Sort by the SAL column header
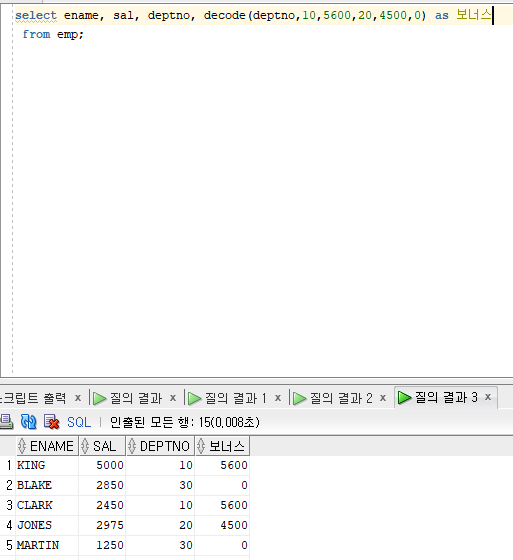The image size is (513, 560). click(x=102, y=446)
